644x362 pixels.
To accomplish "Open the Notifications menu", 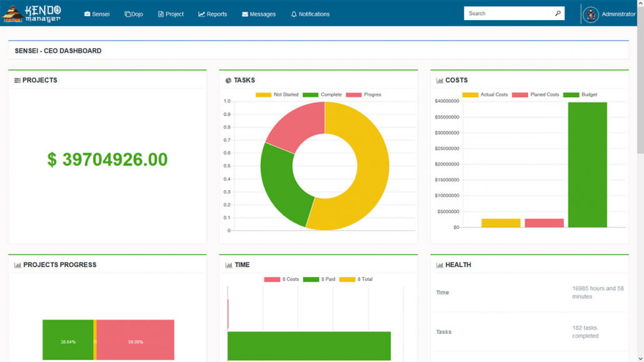I will click(x=309, y=14).
